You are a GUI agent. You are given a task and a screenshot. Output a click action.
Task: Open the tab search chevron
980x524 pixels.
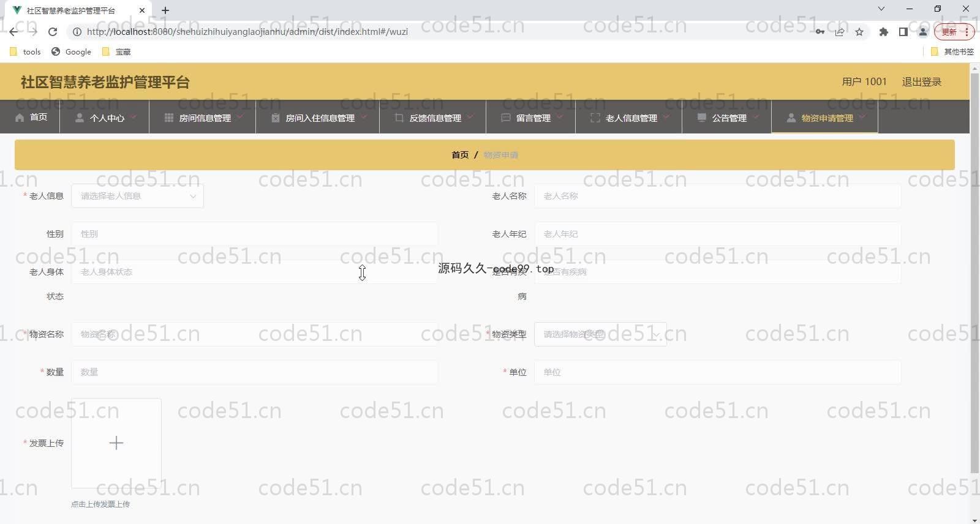click(x=881, y=9)
